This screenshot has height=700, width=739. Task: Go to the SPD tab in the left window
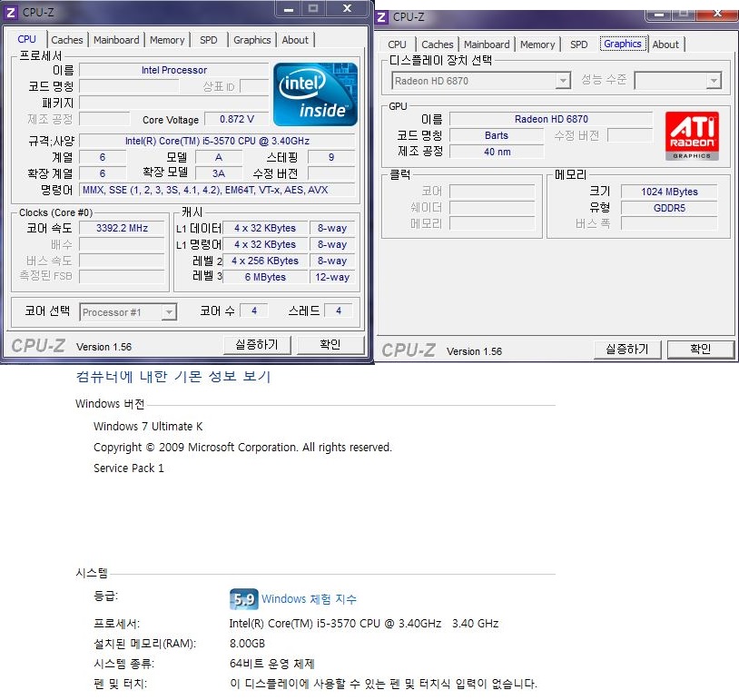tap(208, 40)
